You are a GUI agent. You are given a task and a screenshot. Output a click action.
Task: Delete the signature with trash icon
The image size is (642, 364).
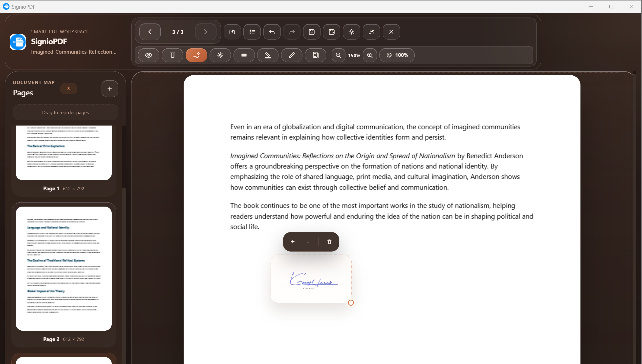(x=329, y=241)
